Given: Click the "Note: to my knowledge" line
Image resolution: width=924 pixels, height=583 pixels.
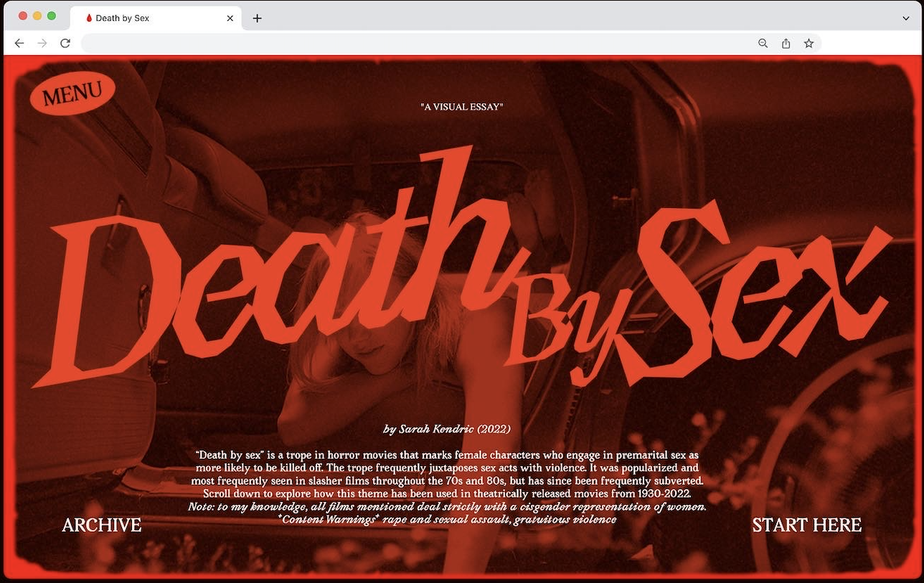Looking at the screenshot, I should [447, 506].
